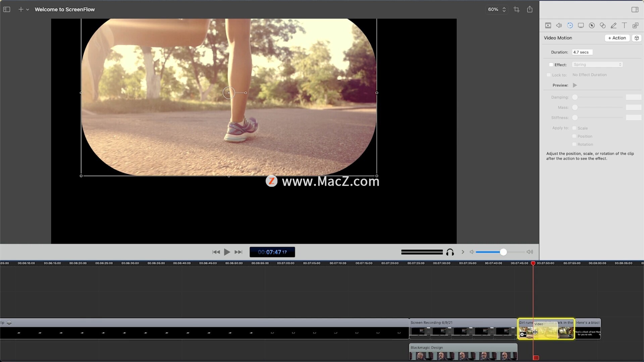
Task: Check Apply to Rotation
Action: (x=574, y=144)
